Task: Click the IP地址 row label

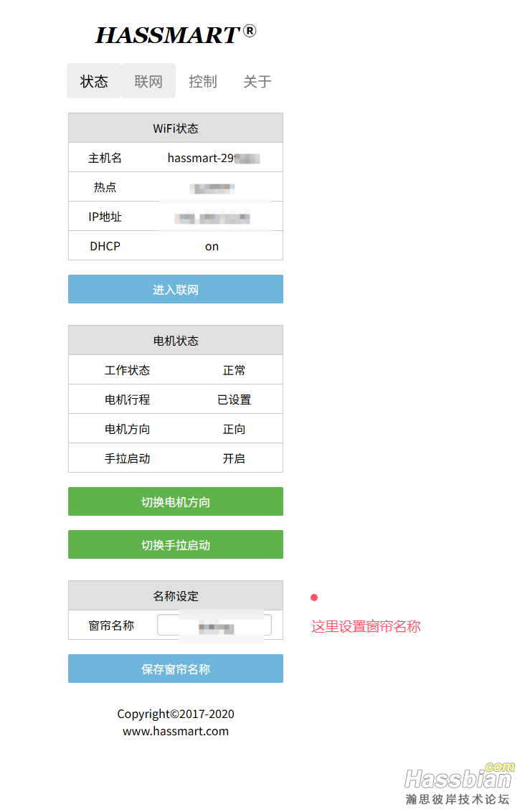Action: click(x=105, y=217)
